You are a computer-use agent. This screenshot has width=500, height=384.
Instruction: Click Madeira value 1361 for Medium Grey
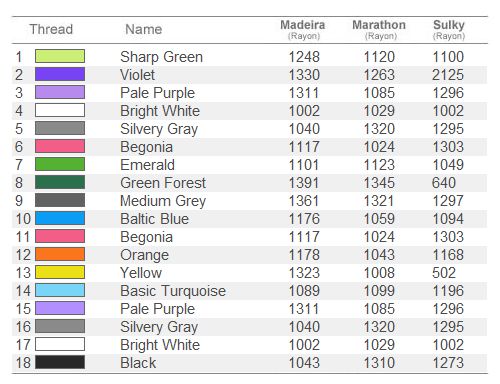304,201
